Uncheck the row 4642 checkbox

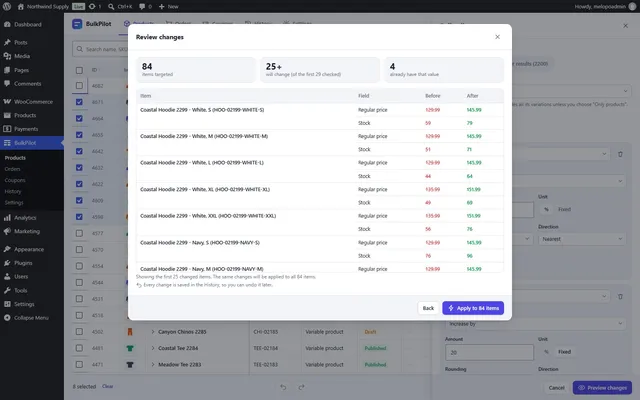79,151
